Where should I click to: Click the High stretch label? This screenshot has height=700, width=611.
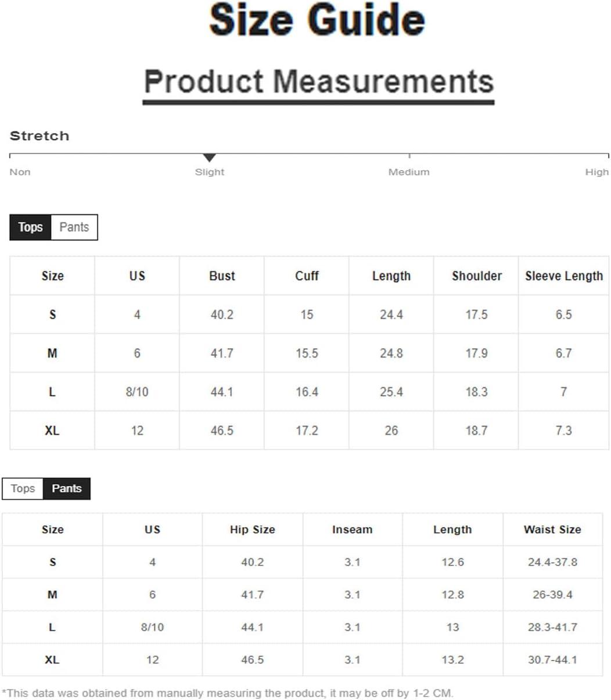pyautogui.click(x=596, y=172)
